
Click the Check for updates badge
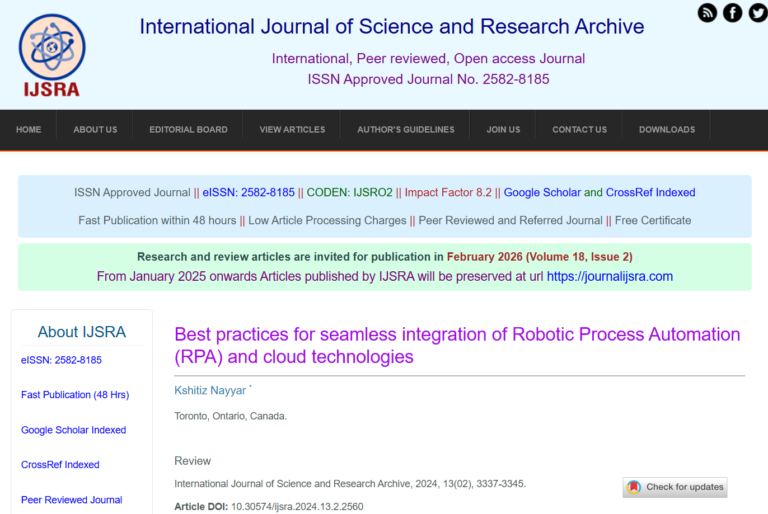tap(675, 487)
